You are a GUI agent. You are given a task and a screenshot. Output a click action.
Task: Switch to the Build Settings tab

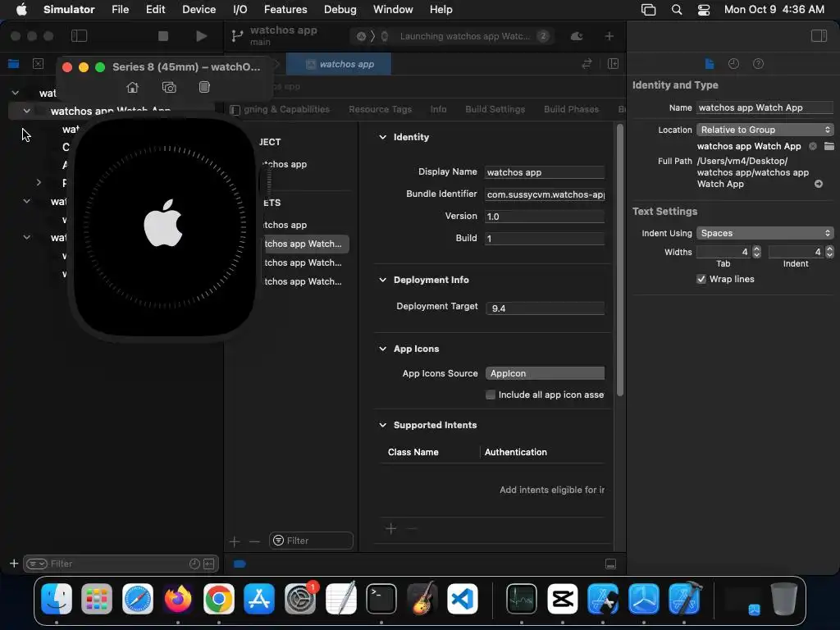pos(495,109)
